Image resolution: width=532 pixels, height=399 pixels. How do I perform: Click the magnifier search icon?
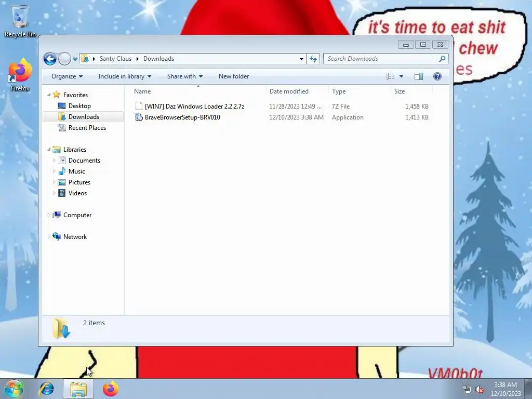[442, 59]
